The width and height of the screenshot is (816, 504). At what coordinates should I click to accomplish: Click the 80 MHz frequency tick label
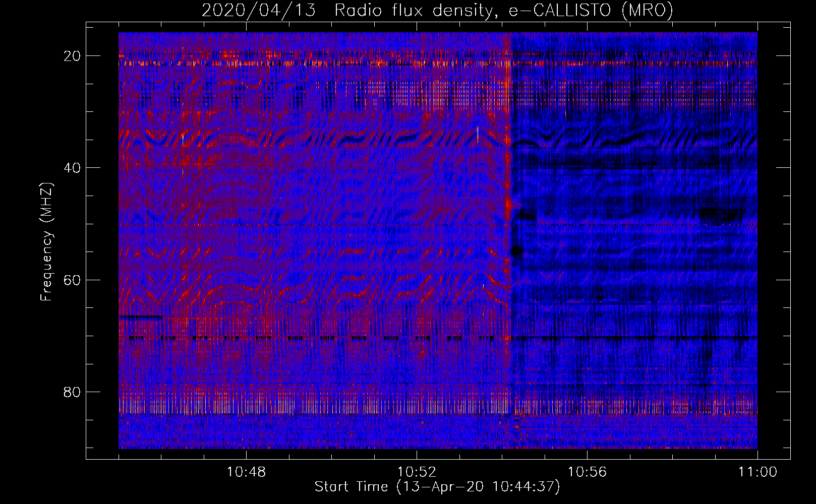click(73, 392)
